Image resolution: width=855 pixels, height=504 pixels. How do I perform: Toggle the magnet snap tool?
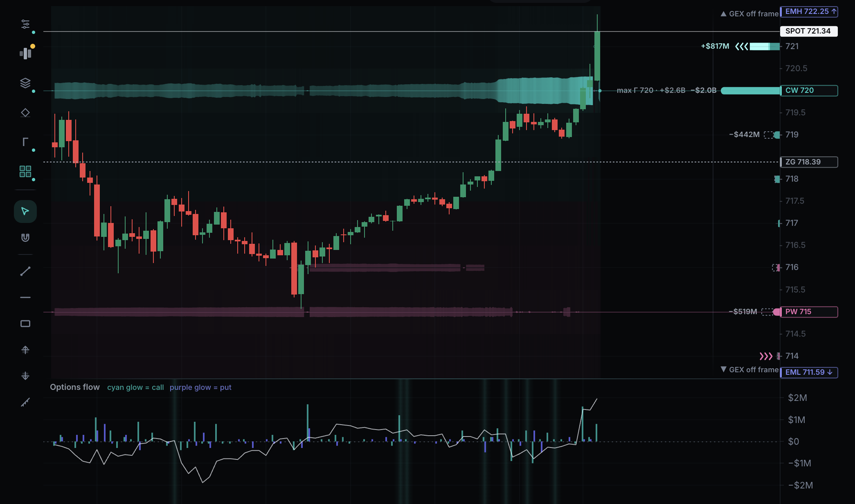[x=25, y=238]
